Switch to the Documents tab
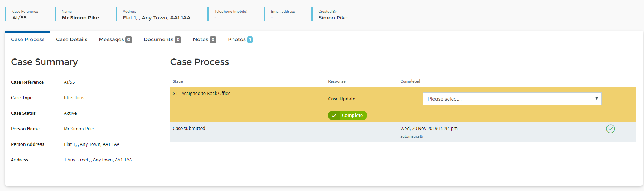This screenshot has width=644, height=191. click(158, 39)
